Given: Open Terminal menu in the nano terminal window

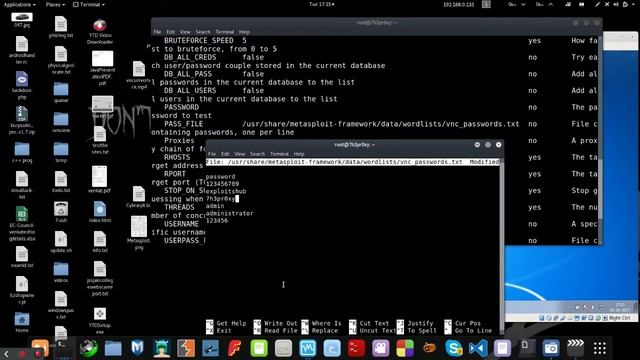Looking at the screenshot, I should click(279, 154).
